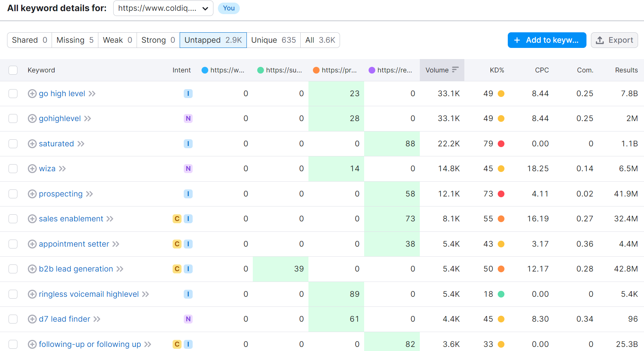Add 'following-up or following up' via plus icon
The image size is (644, 351).
click(32, 344)
